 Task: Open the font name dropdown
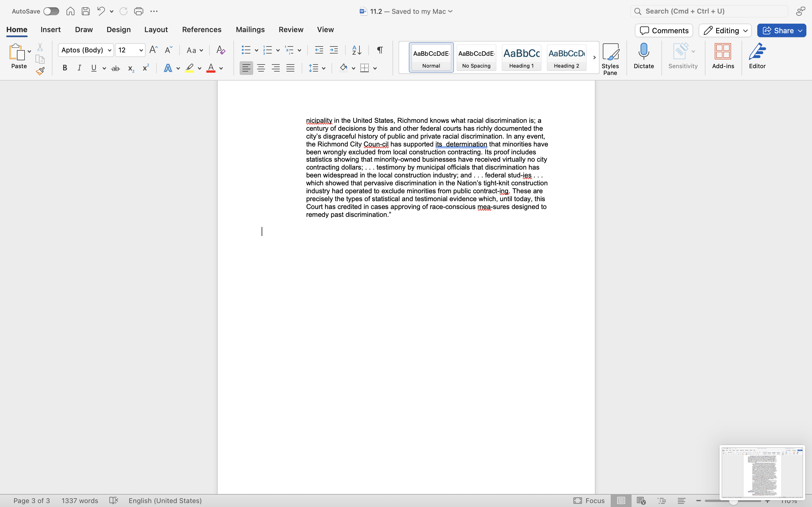(109, 50)
